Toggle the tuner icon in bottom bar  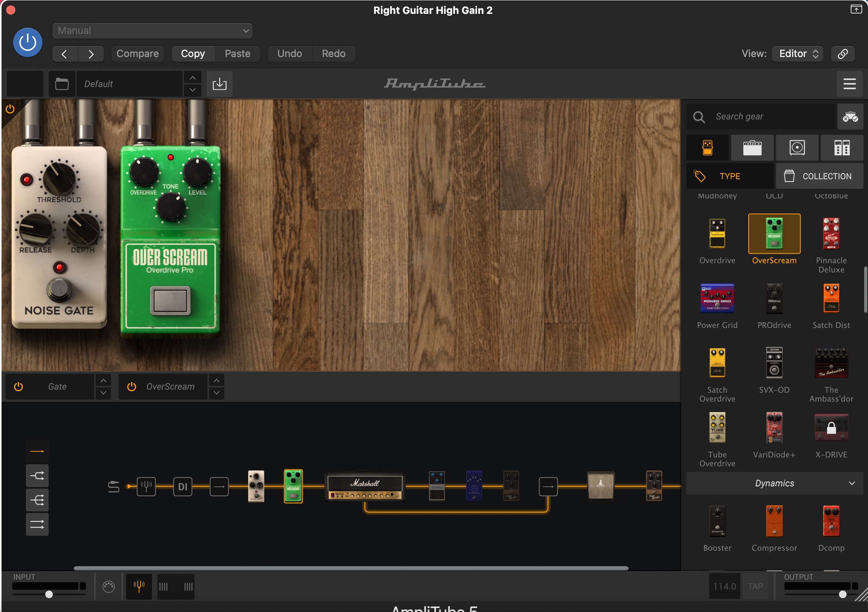[139, 586]
